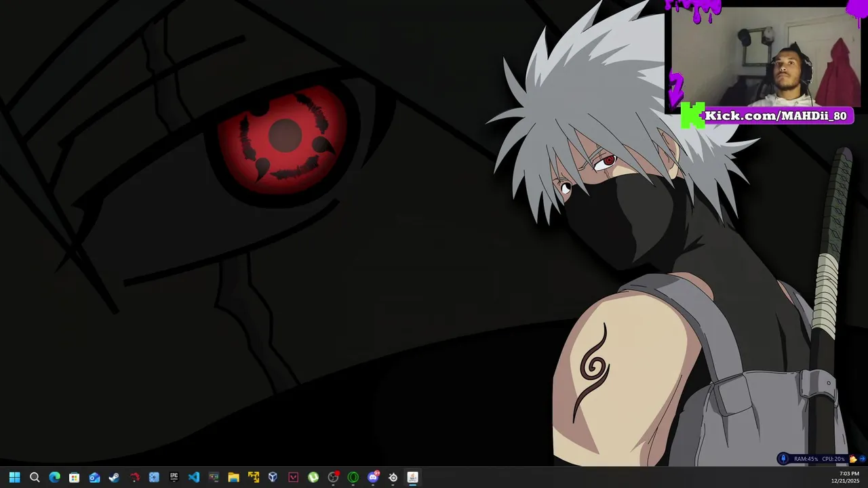Open the dark monitor-style taskbar app
The height and width of the screenshot is (488, 868).
[214, 478]
